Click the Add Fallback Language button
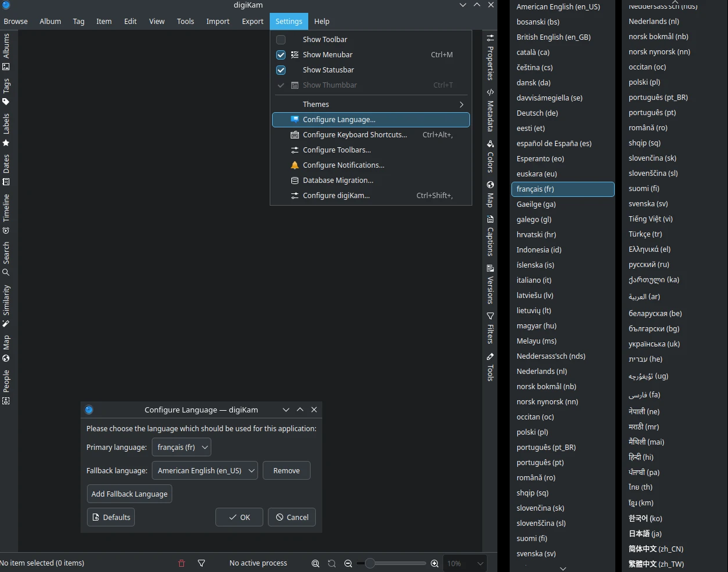Screen dimensions: 728x572 (129, 493)
